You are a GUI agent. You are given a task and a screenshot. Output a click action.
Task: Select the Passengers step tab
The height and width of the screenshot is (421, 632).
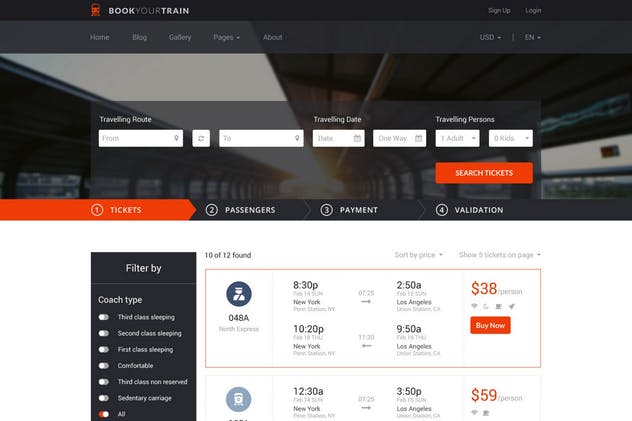click(250, 210)
